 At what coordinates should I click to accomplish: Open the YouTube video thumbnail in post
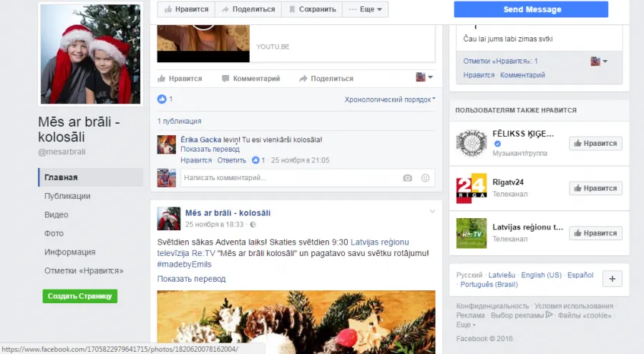coord(203,43)
